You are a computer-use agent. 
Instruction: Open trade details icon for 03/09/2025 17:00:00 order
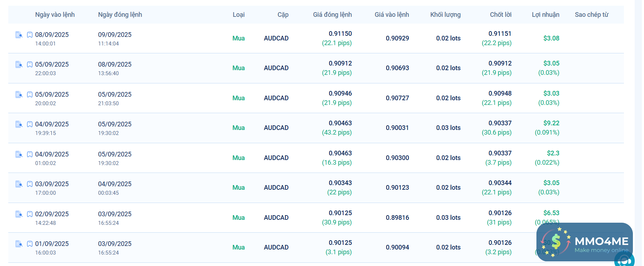[19, 184]
